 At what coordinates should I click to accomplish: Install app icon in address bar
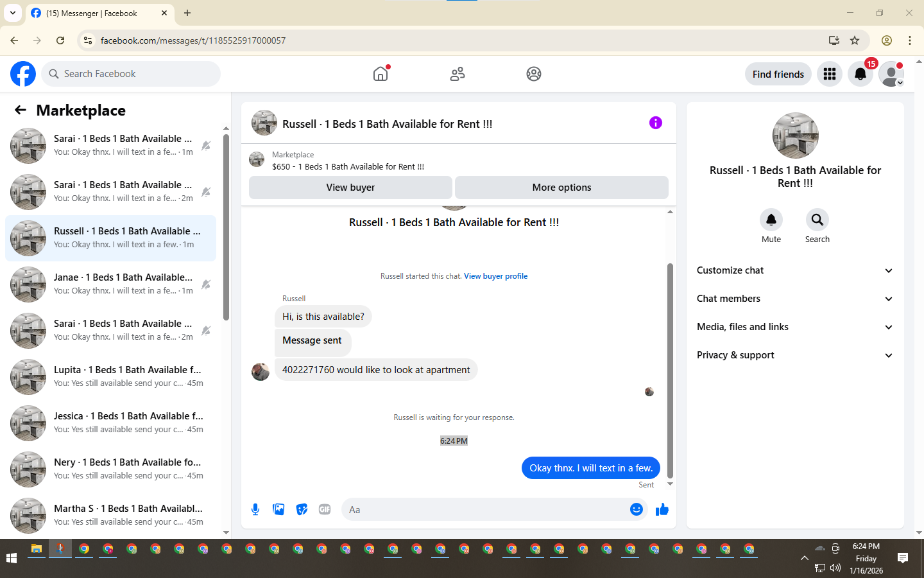tap(834, 40)
